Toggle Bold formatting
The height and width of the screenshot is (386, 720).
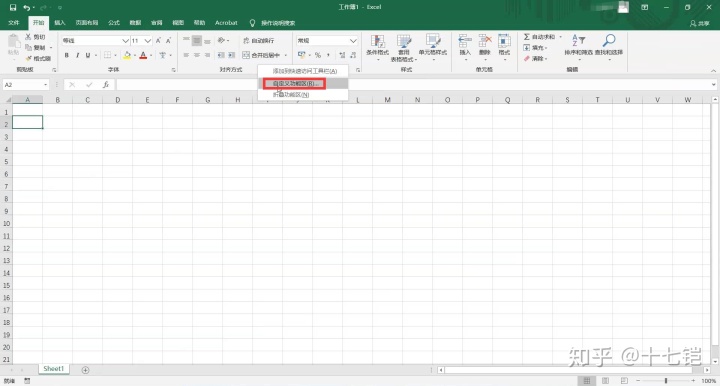67,55
